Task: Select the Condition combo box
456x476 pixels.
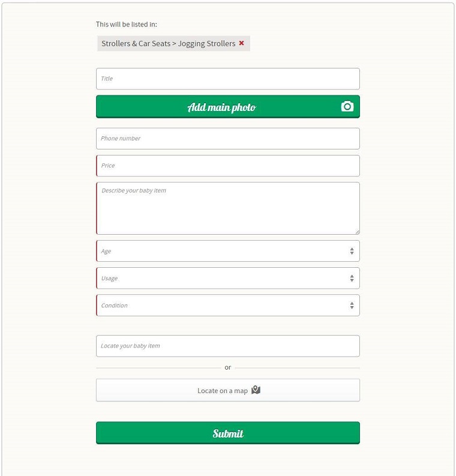Action: click(x=228, y=305)
